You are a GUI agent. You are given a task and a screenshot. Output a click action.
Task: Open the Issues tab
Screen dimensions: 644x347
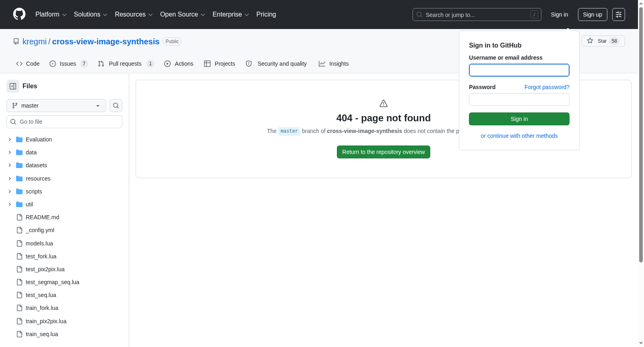click(68, 64)
